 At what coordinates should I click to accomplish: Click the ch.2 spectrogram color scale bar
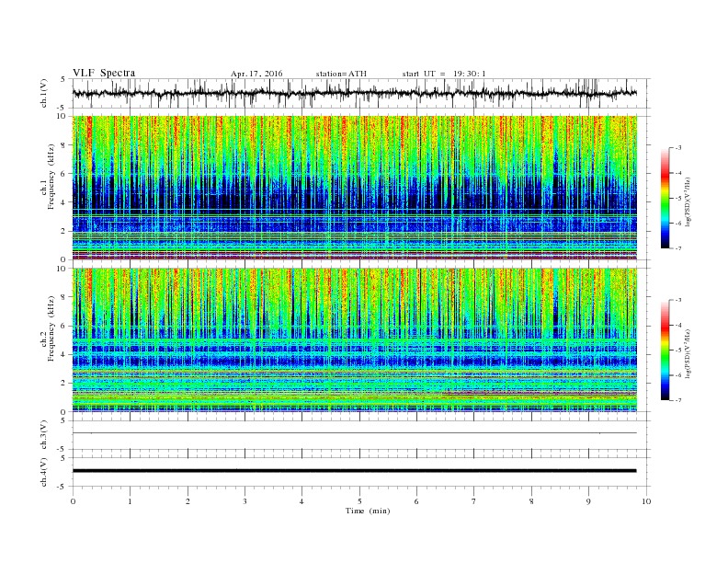click(665, 350)
